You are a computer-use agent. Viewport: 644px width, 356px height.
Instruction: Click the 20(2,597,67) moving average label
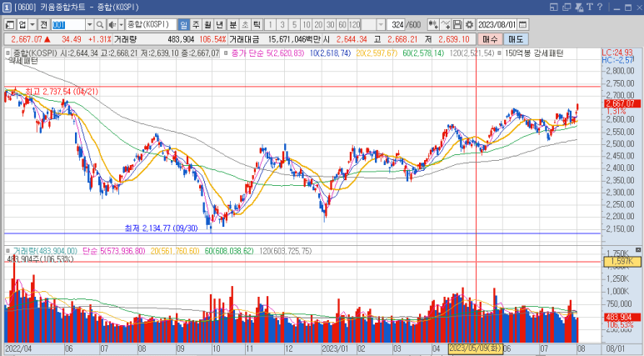[377, 53]
